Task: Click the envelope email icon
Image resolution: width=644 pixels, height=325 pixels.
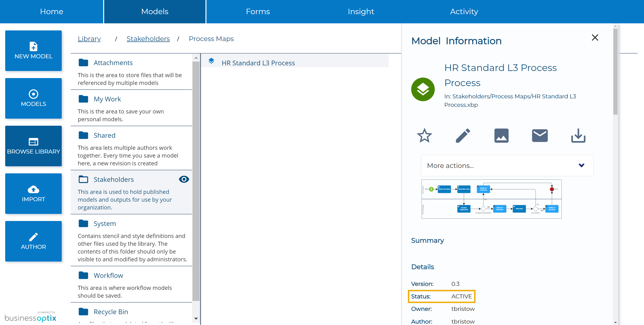Action: tap(540, 135)
